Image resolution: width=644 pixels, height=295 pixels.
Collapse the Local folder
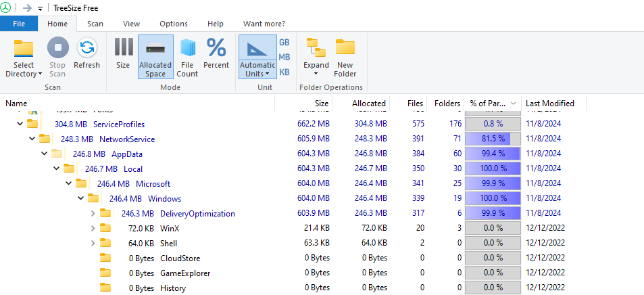[x=56, y=168]
